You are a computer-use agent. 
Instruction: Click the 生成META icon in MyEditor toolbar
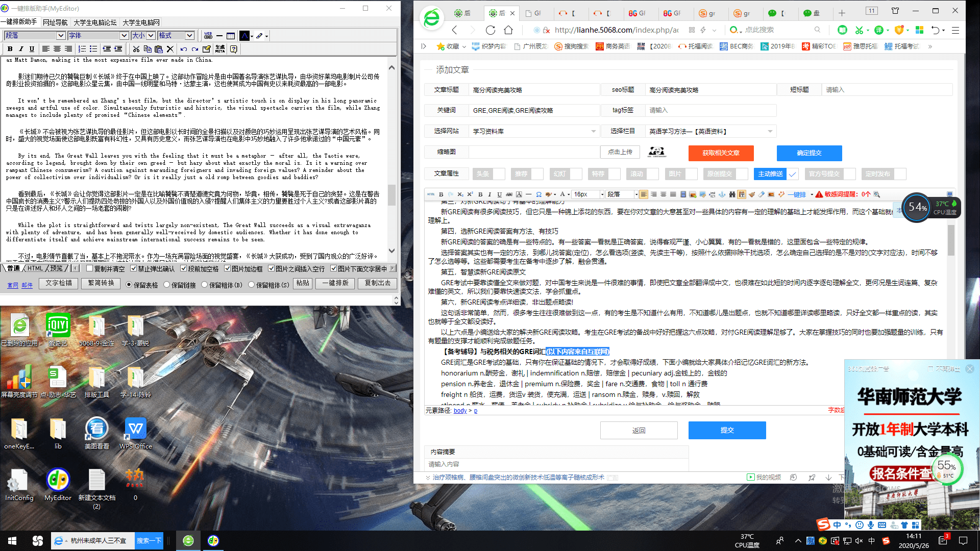point(220,49)
